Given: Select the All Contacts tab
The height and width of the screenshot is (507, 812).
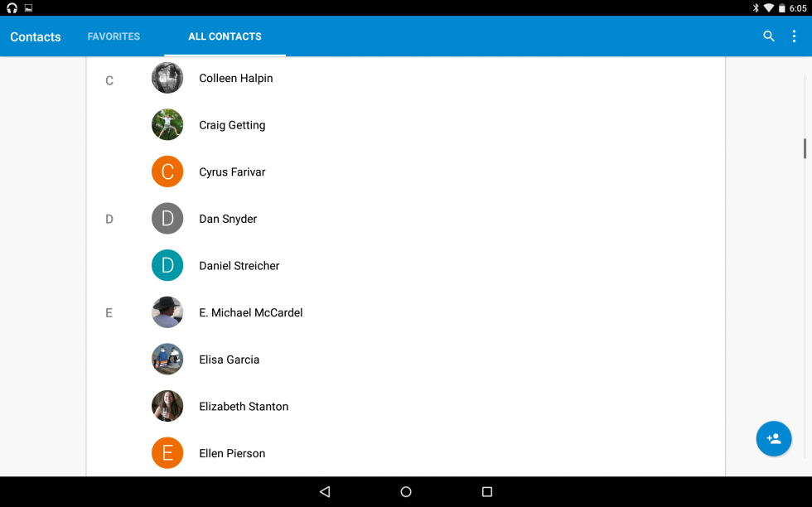Looking at the screenshot, I should [x=225, y=36].
